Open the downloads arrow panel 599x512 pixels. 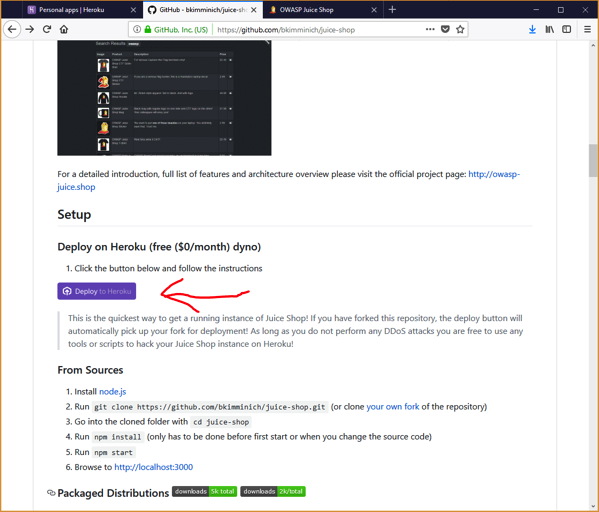pyautogui.click(x=532, y=29)
